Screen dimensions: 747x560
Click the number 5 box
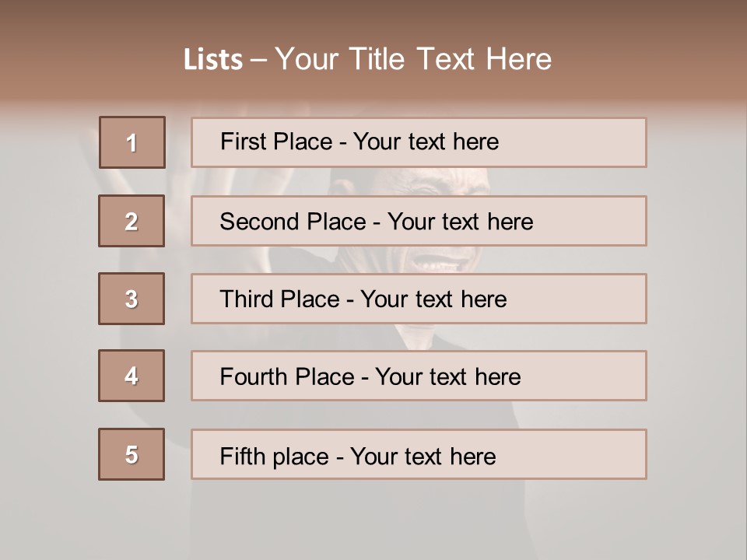pos(132,454)
